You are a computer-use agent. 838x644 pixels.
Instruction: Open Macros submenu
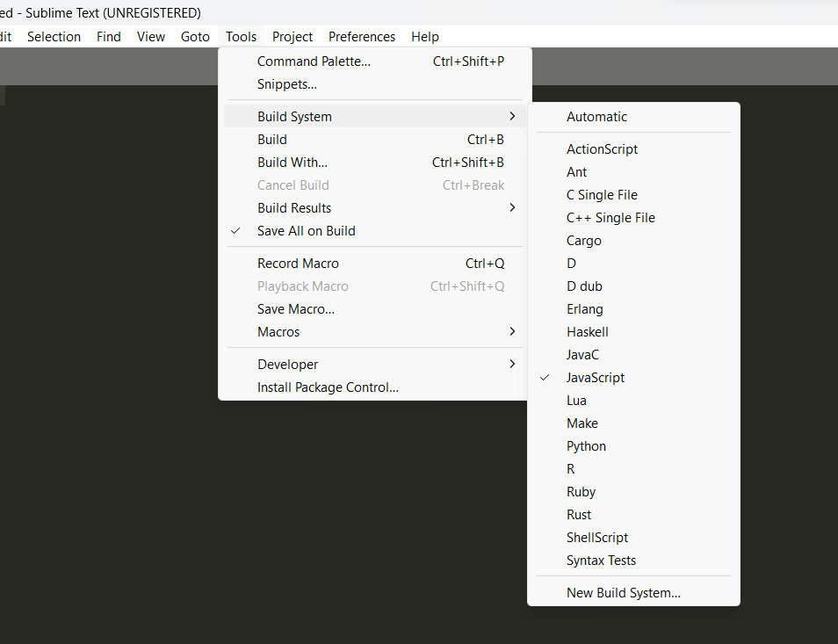pyautogui.click(x=375, y=332)
